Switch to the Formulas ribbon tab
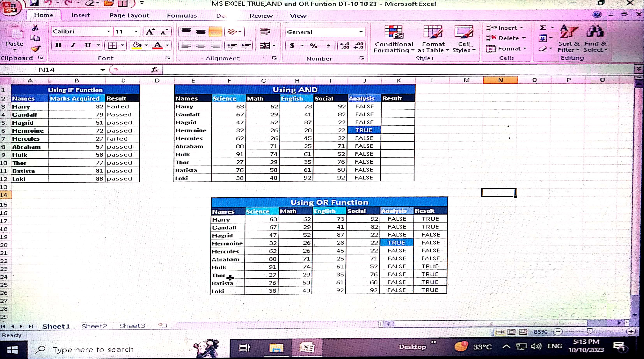 [182, 16]
